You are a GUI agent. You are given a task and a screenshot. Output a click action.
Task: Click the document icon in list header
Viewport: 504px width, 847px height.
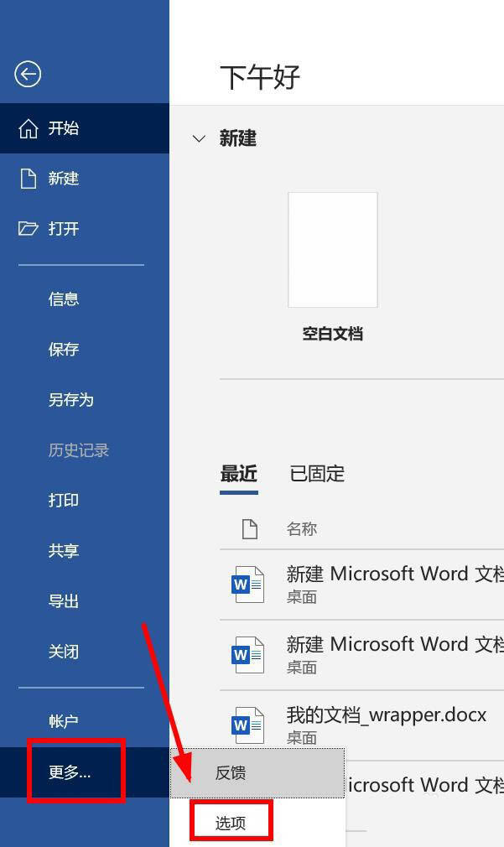(x=250, y=529)
